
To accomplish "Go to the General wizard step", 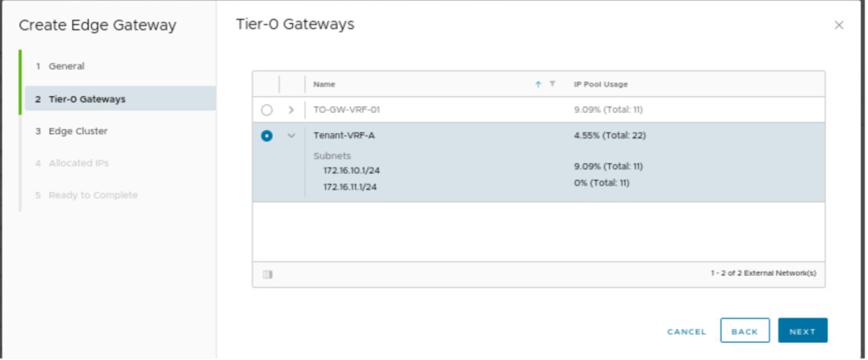I will pyautogui.click(x=65, y=66).
